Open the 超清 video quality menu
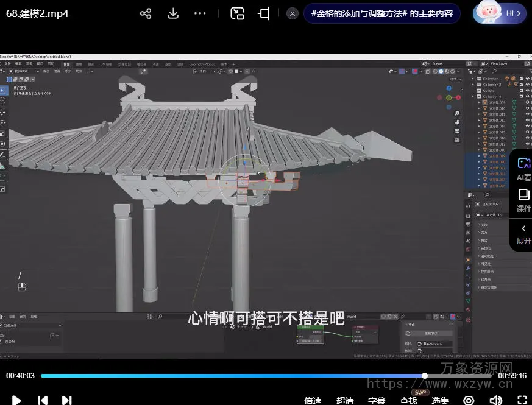This screenshot has height=405, width=532. [x=345, y=400]
